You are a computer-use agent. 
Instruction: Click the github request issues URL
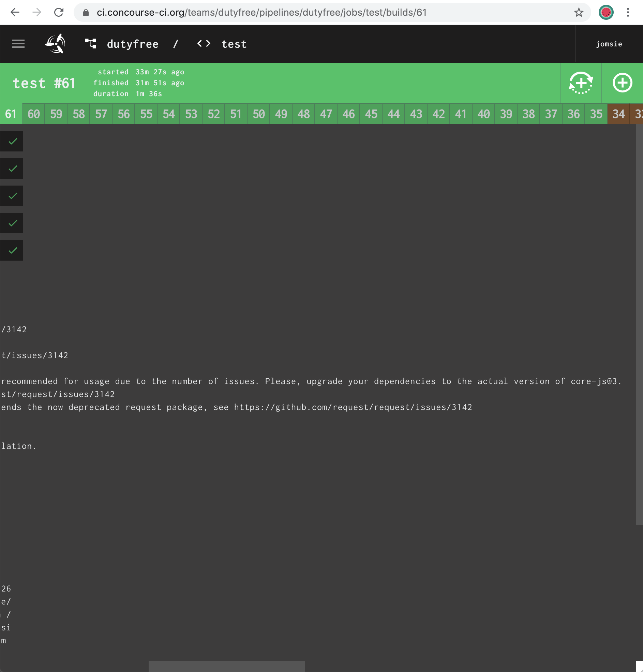[353, 407]
